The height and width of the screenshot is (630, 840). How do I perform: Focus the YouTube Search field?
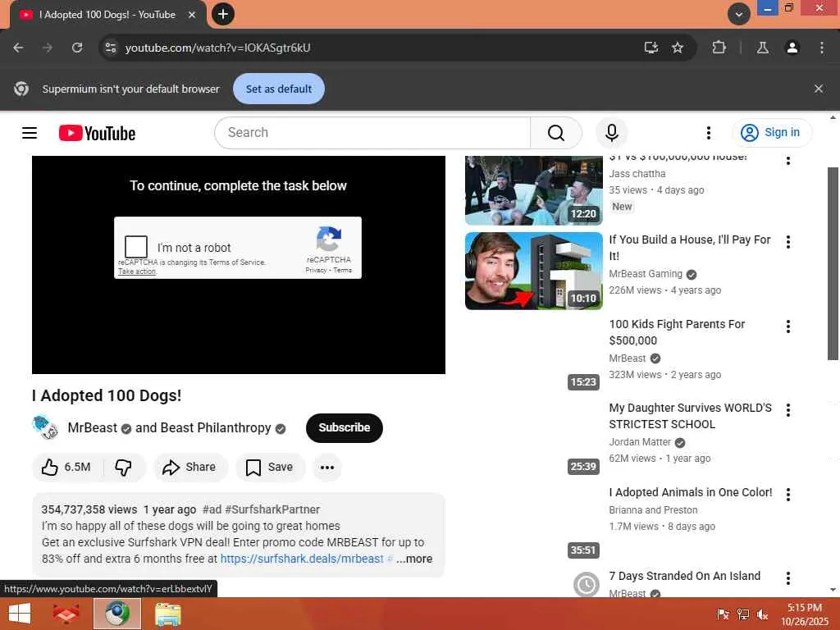373,133
